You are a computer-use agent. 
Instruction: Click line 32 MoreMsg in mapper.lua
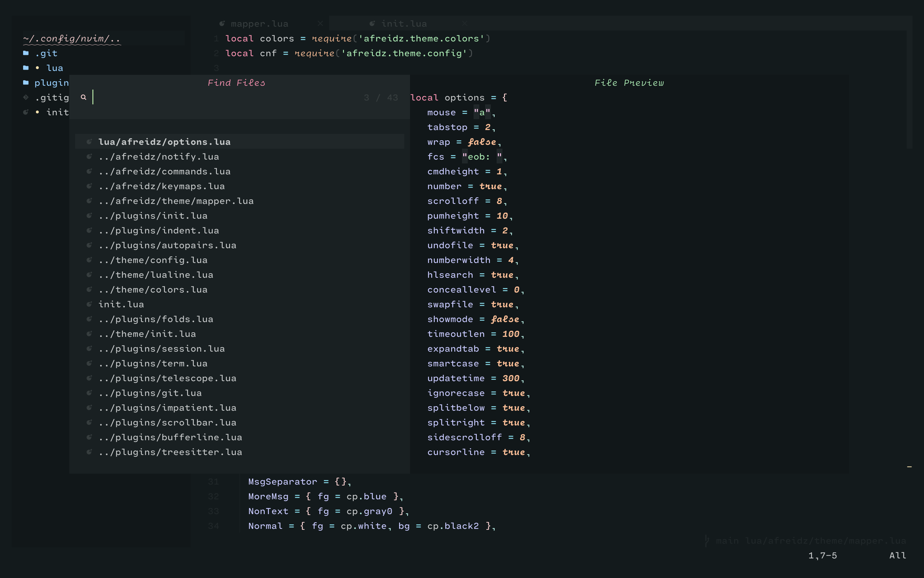[326, 496]
